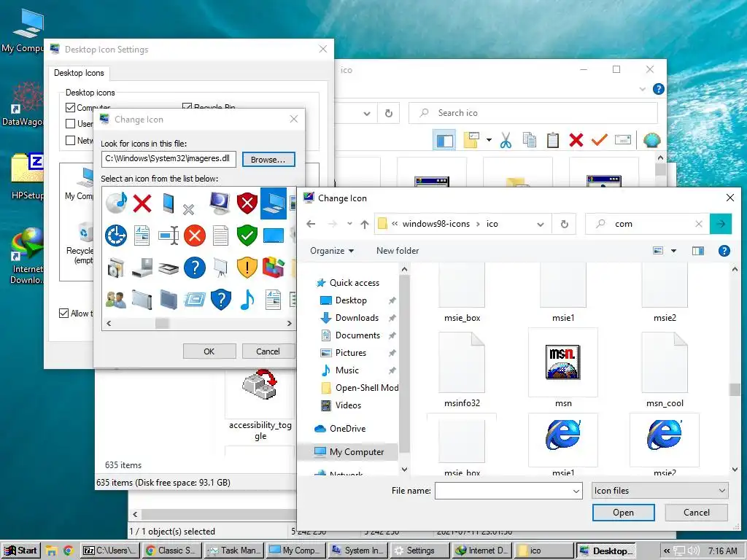This screenshot has height=560, width=747.
Task: Select the blue question mark circle icon
Action: point(194,268)
